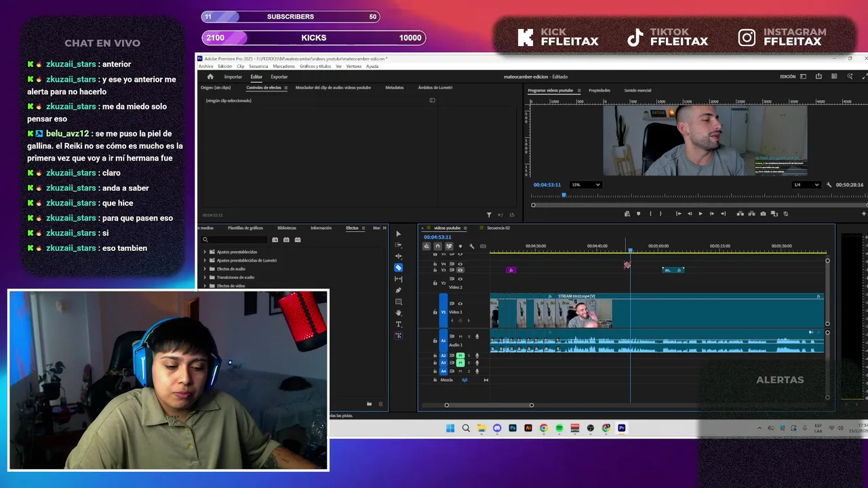Open Ventana menu
The image size is (868, 488).
point(353,66)
